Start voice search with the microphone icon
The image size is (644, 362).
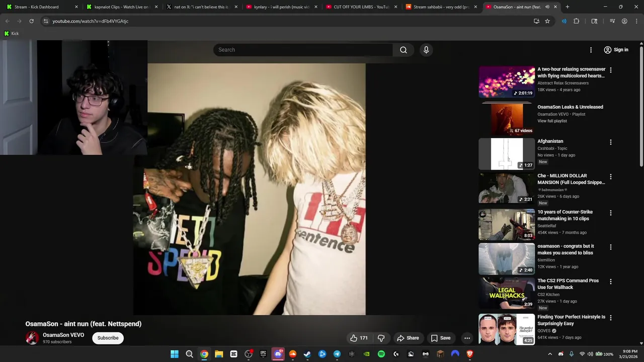point(426,50)
